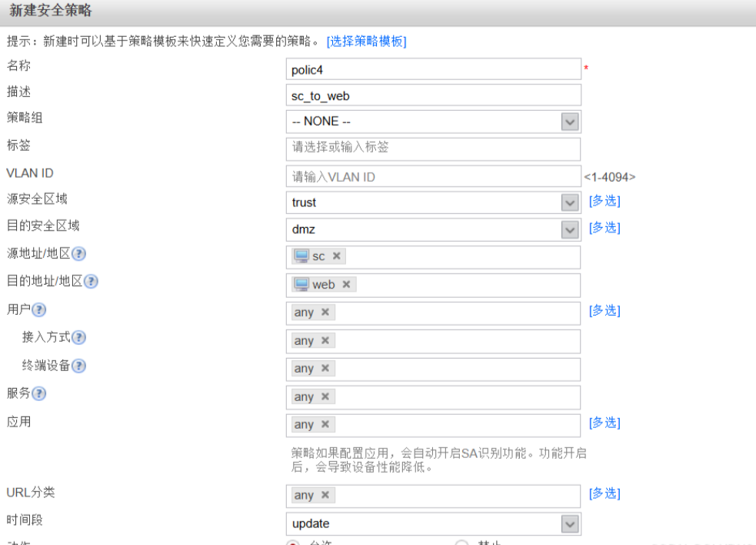Focus the 描述 field containing sc_to_web
756x545 pixels.
(x=434, y=95)
